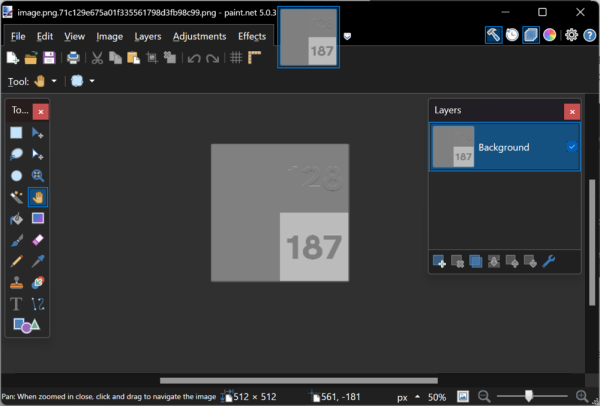The image size is (600, 406).
Task: Click the Crop to Selection icon
Action: coord(152,58)
